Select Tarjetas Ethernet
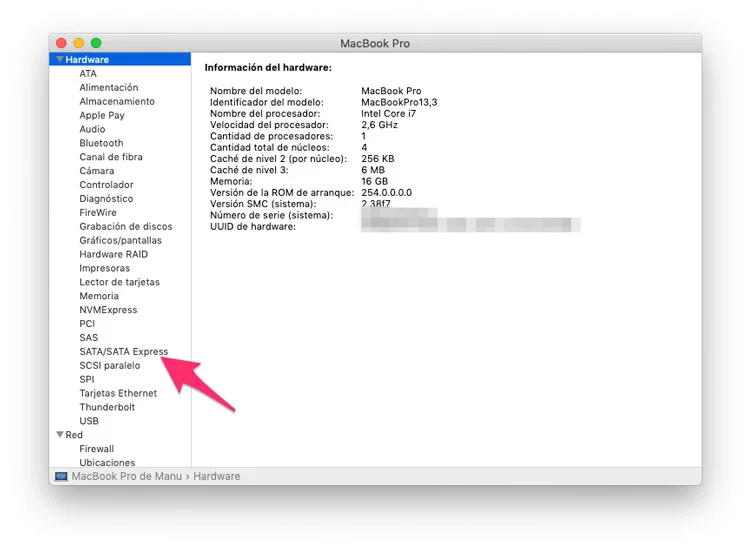750x549 pixels. [x=118, y=393]
